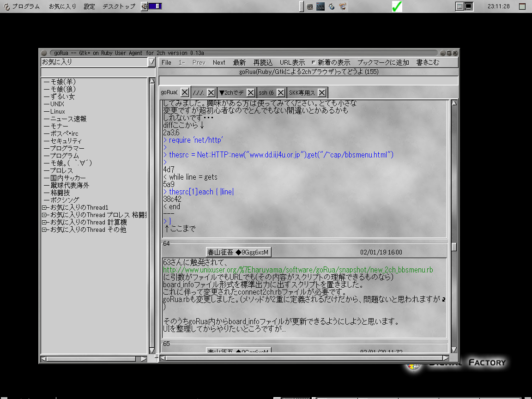The height and width of the screenshot is (399, 532).
Task: Switch to second desktop in pager
Action: click(469, 6)
